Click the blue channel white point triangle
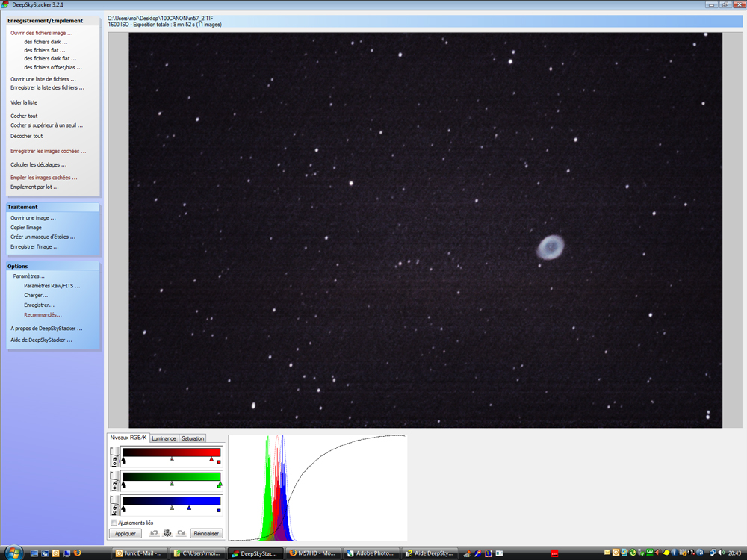Viewport: 747px width, 560px height. tap(189, 508)
